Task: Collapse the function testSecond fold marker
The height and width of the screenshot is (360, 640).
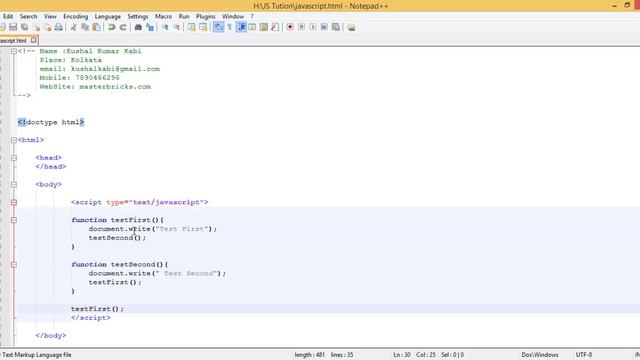Action: pyautogui.click(x=14, y=264)
